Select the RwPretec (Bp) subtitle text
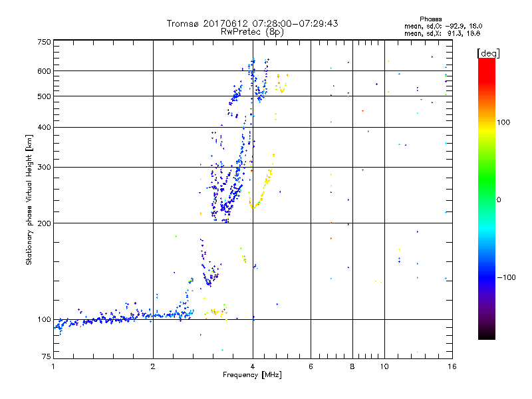This screenshot has height=399, width=532. pos(252,31)
